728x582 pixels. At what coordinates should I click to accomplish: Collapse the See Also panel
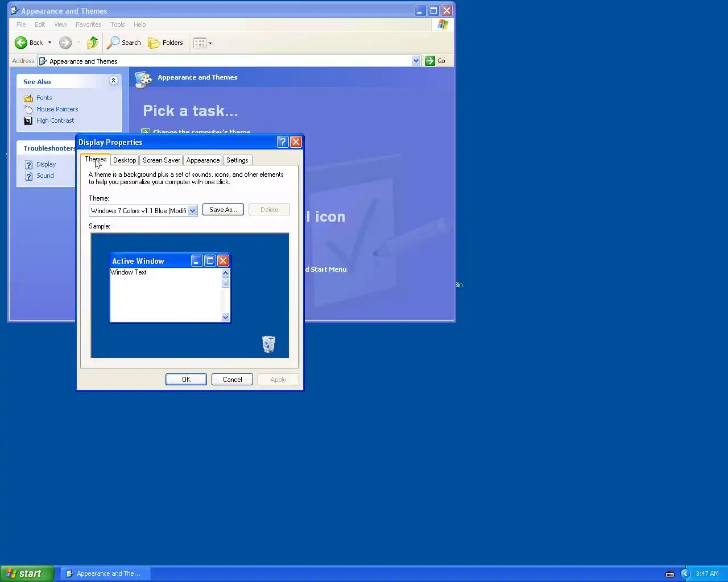pos(113,81)
